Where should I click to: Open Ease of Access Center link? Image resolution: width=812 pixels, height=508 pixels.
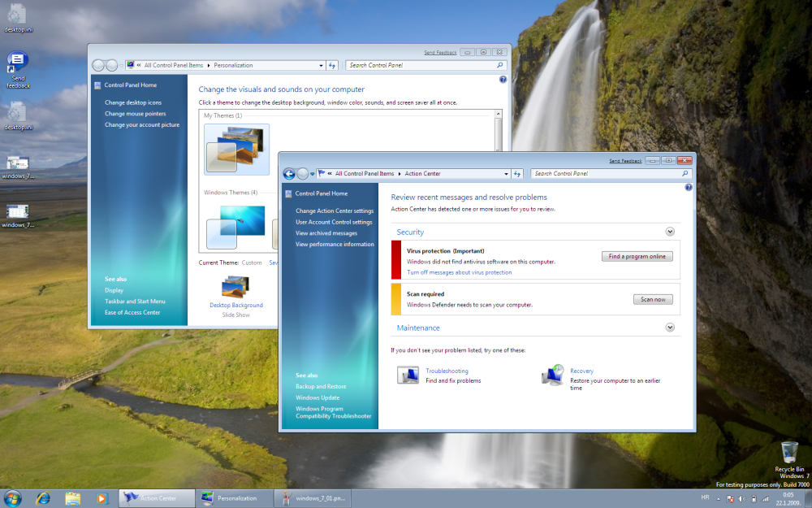[x=132, y=313]
